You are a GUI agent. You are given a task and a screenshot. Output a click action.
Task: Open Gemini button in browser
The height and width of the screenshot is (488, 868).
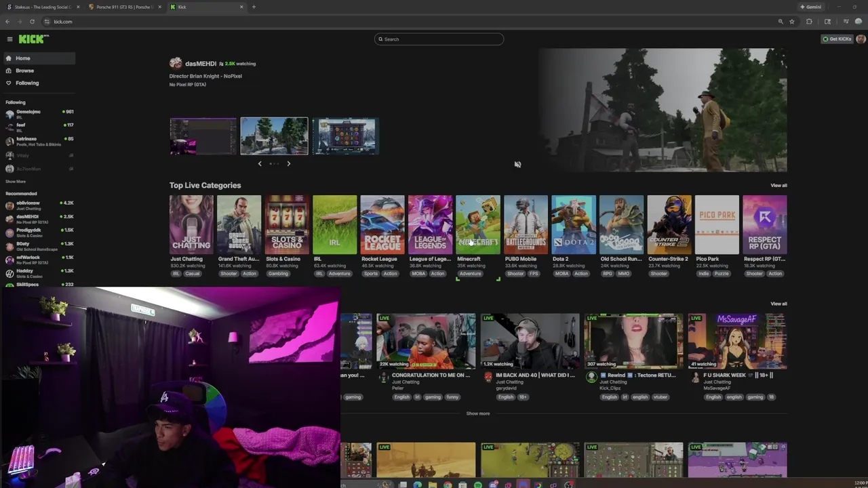(x=811, y=7)
